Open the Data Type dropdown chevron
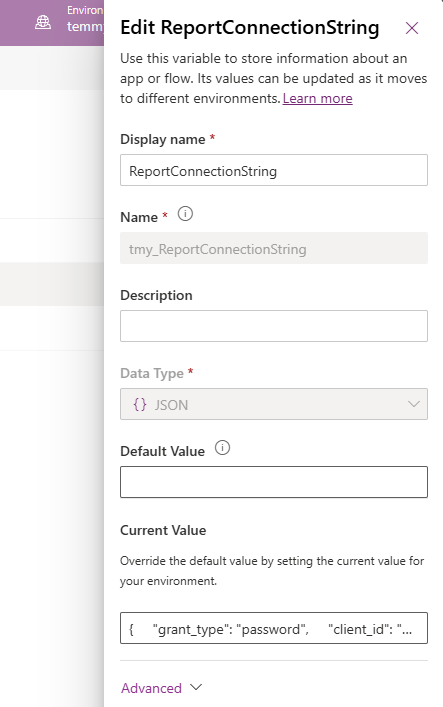The height and width of the screenshot is (707, 443). point(414,404)
